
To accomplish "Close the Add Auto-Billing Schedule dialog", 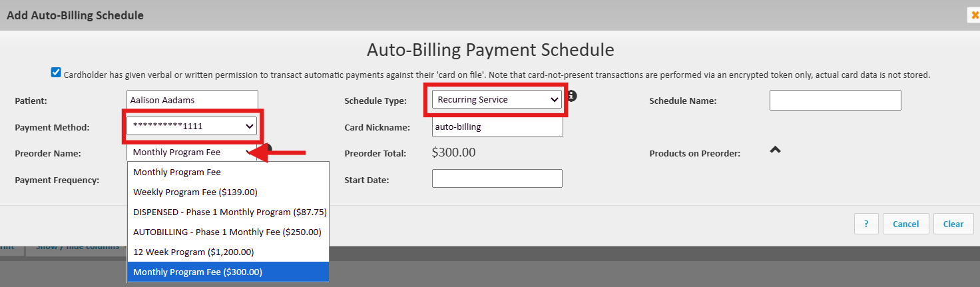I will 975,15.
